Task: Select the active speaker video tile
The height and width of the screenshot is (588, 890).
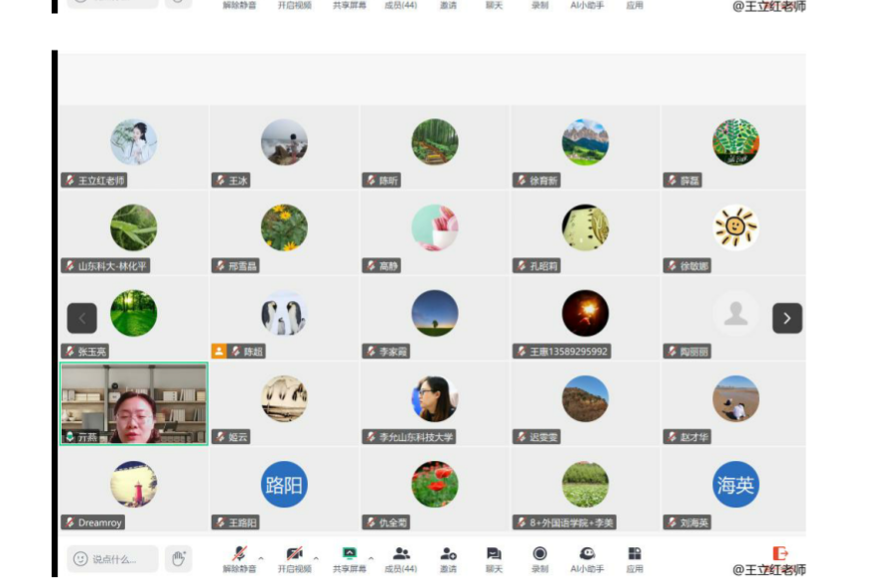Action: coord(134,403)
